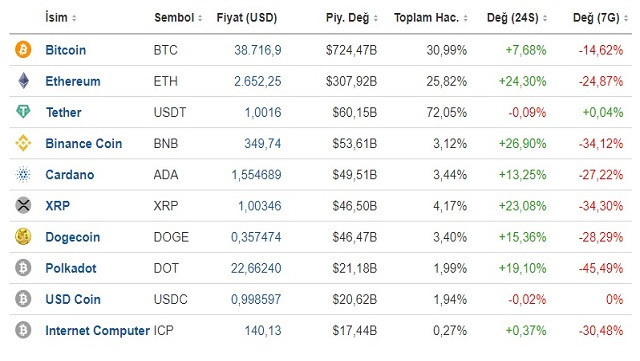Open the Ethereum name link
Screen dimensions: 640x361
click(73, 81)
